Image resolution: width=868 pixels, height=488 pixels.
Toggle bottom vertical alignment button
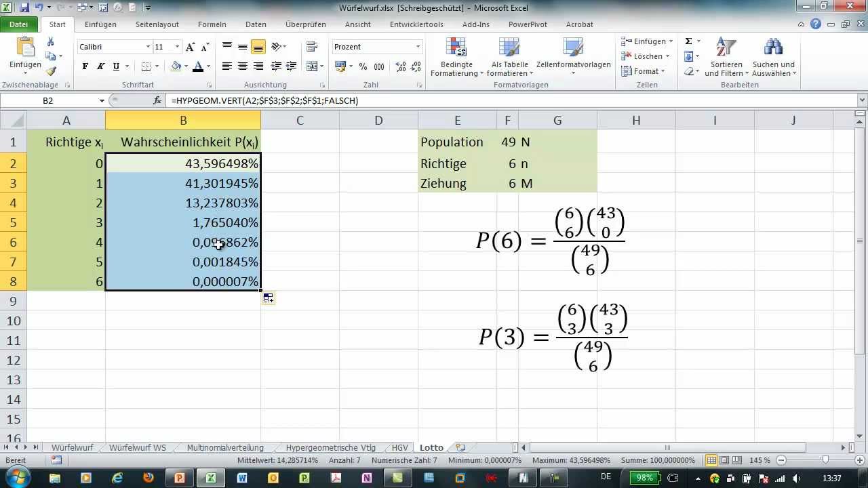pyautogui.click(x=258, y=47)
